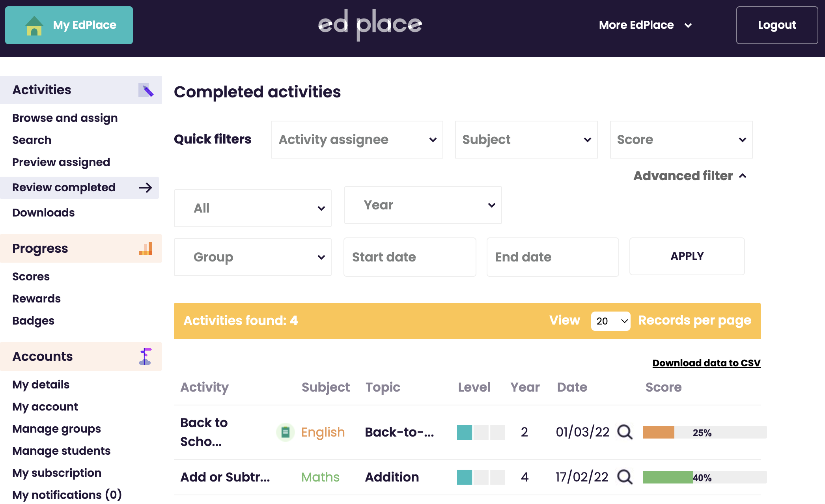The height and width of the screenshot is (504, 825).
Task: Click the arrow icon next to Review completed
Action: (x=146, y=188)
